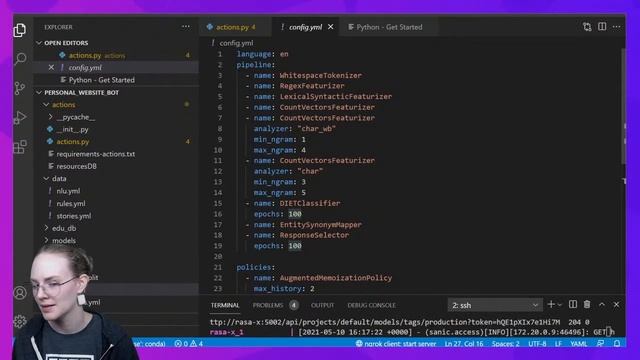Screen dimensions: 640x360
Task: Open the Run and Debug view icon
Action: coord(20,118)
